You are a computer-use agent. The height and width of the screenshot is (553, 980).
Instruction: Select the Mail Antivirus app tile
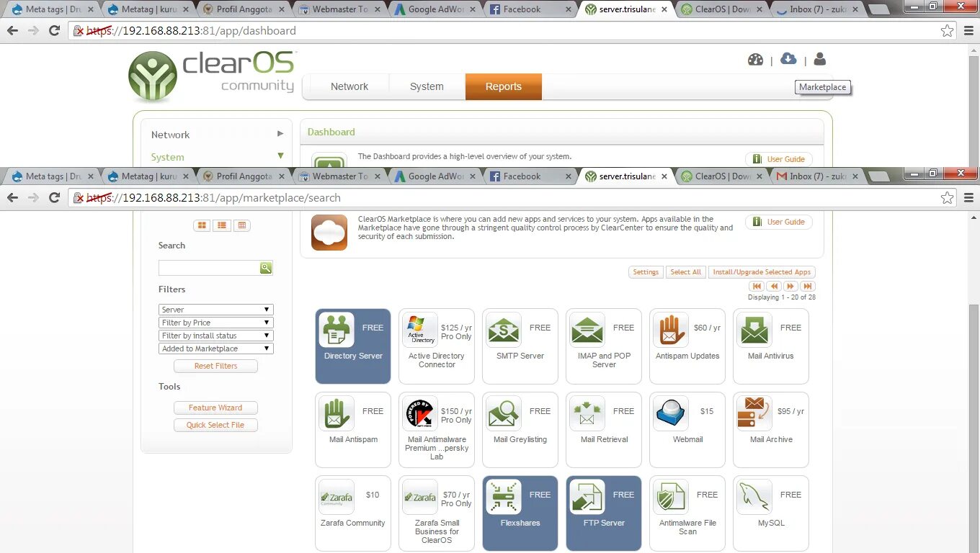(771, 346)
